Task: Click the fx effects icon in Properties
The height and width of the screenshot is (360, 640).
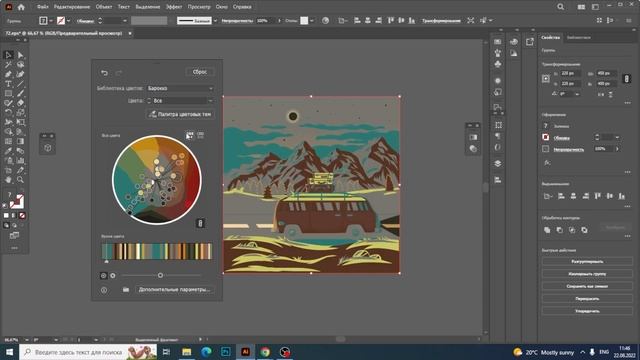Action: [547, 162]
